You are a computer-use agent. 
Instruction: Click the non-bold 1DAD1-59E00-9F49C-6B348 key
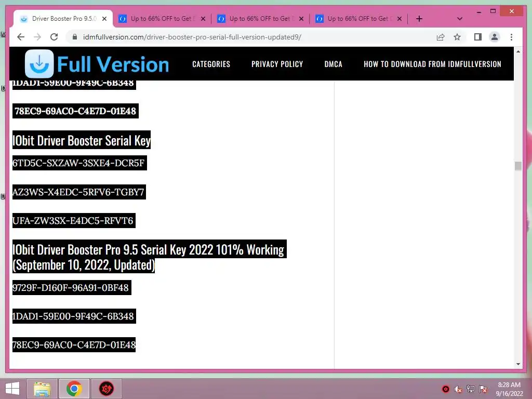pos(74,316)
